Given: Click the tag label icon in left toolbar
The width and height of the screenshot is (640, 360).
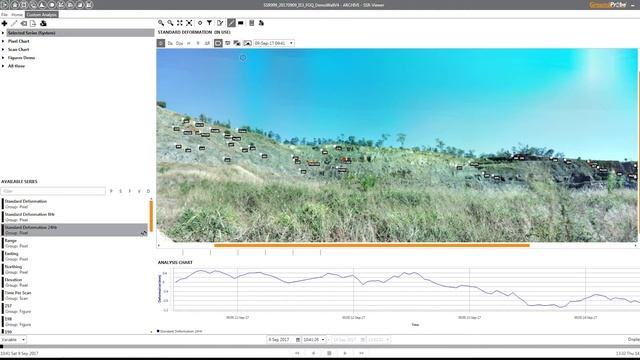Looking at the screenshot, I should [24, 24].
